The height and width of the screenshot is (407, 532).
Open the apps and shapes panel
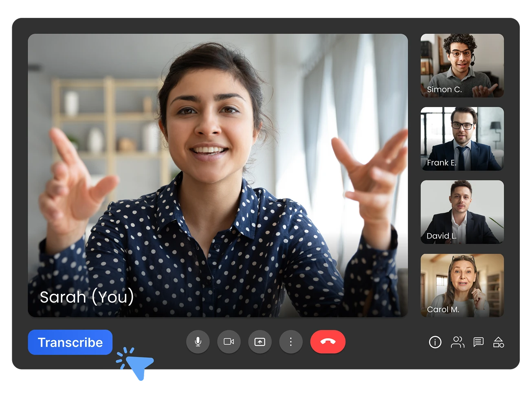[x=499, y=343]
